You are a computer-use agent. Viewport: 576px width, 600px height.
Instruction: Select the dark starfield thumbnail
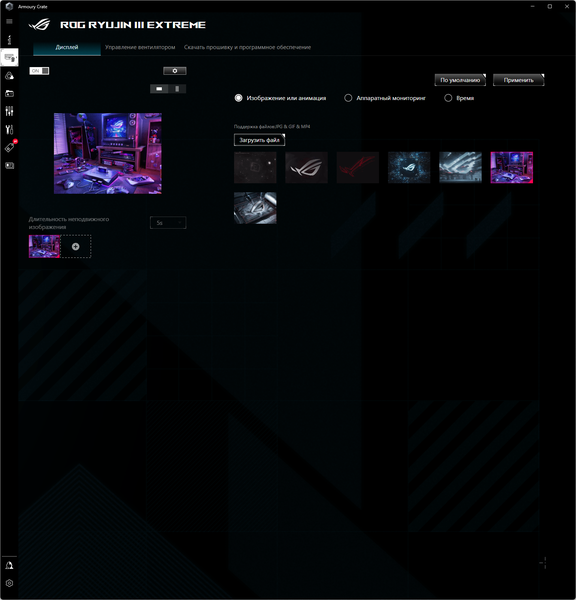click(255, 168)
